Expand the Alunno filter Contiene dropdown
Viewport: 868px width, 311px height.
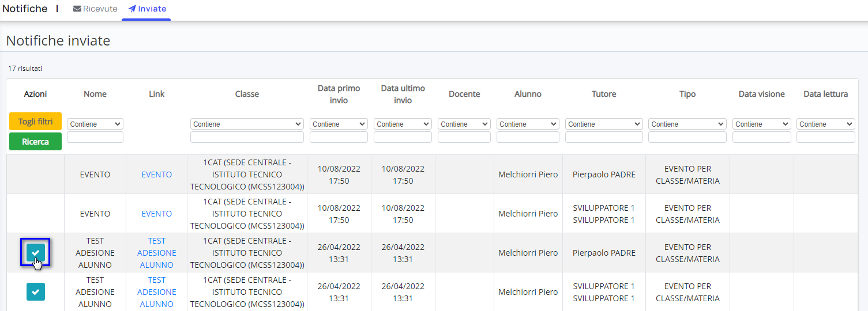pyautogui.click(x=528, y=124)
